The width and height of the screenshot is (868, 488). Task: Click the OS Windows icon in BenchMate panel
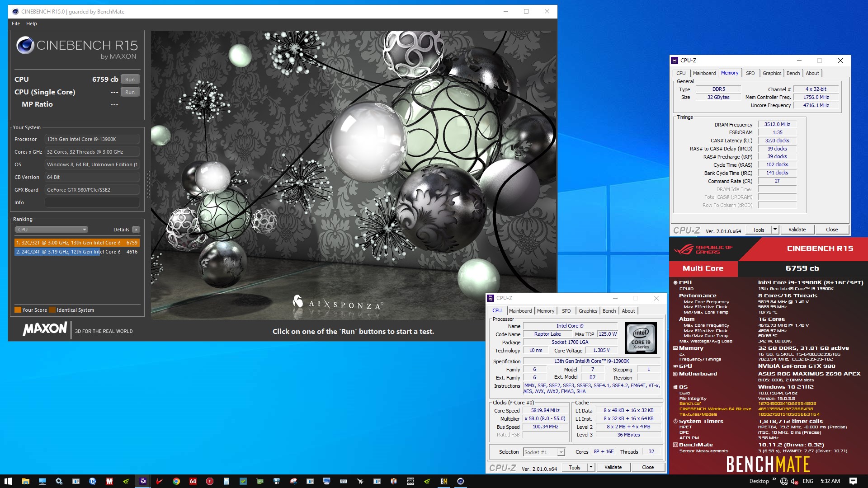tap(675, 387)
